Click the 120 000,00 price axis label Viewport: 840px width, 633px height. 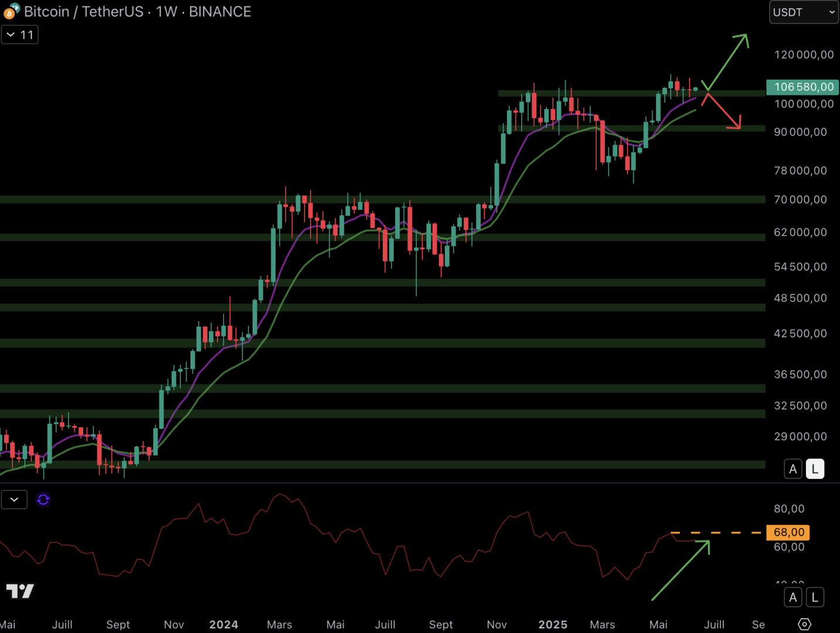coord(804,55)
